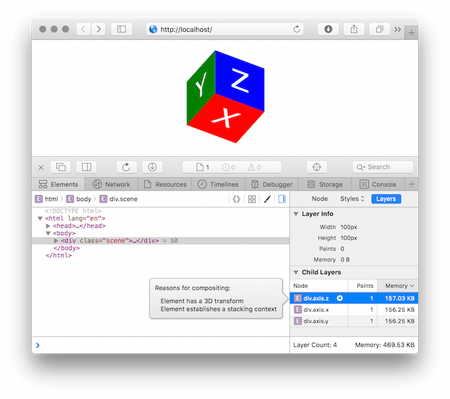This screenshot has height=399, width=450.
Task: Switch to the Network tab
Action: point(111,184)
